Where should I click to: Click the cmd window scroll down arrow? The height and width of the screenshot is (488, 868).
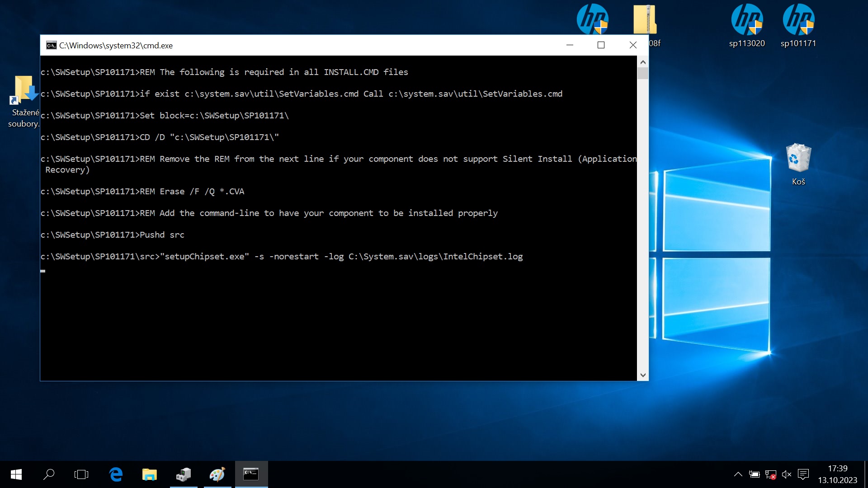[x=643, y=375]
